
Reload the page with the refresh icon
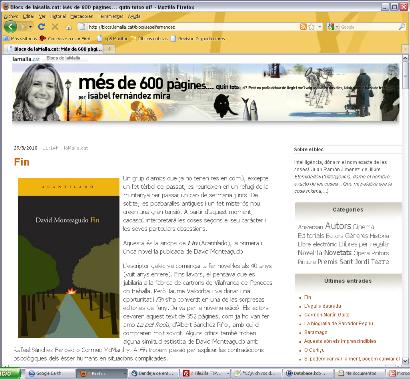pos(42,27)
